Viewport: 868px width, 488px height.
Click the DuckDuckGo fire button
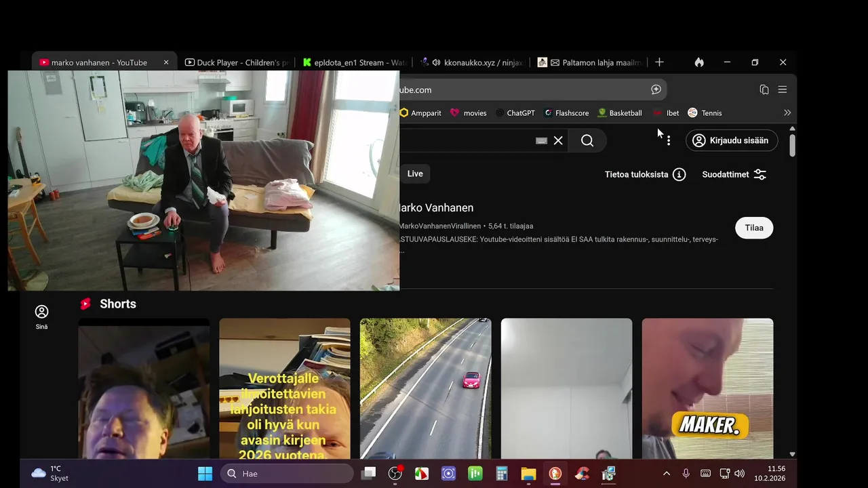(699, 62)
